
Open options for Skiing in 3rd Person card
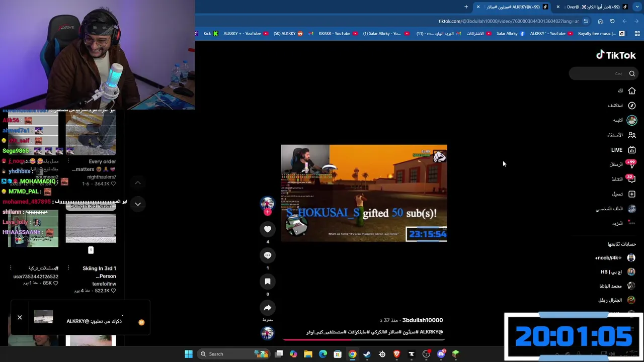click(x=68, y=268)
